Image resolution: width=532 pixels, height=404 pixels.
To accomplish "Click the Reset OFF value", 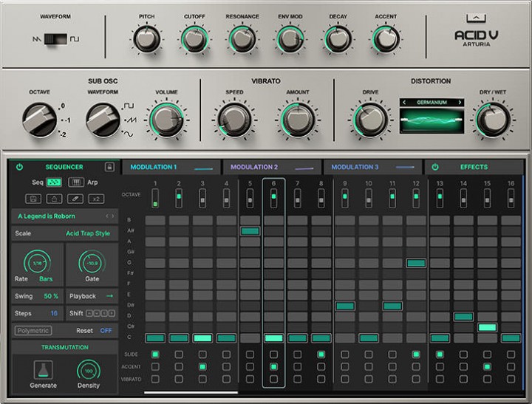I will 106,330.
